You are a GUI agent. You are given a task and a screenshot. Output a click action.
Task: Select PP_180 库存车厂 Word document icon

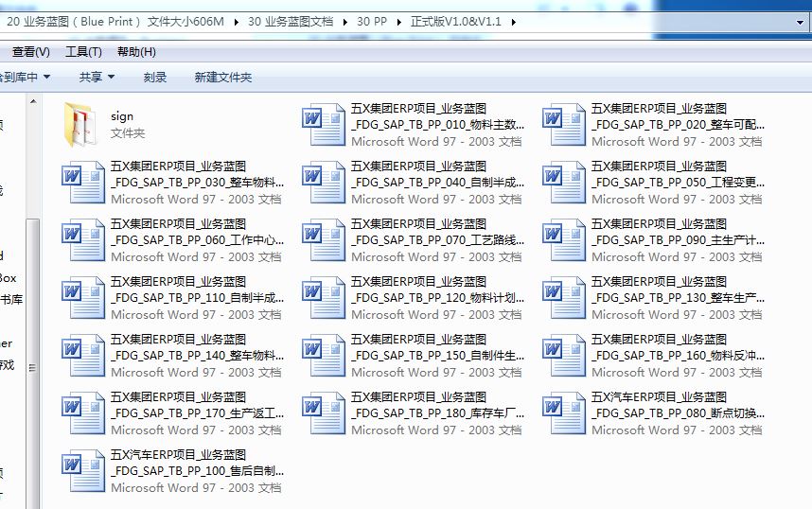324,413
